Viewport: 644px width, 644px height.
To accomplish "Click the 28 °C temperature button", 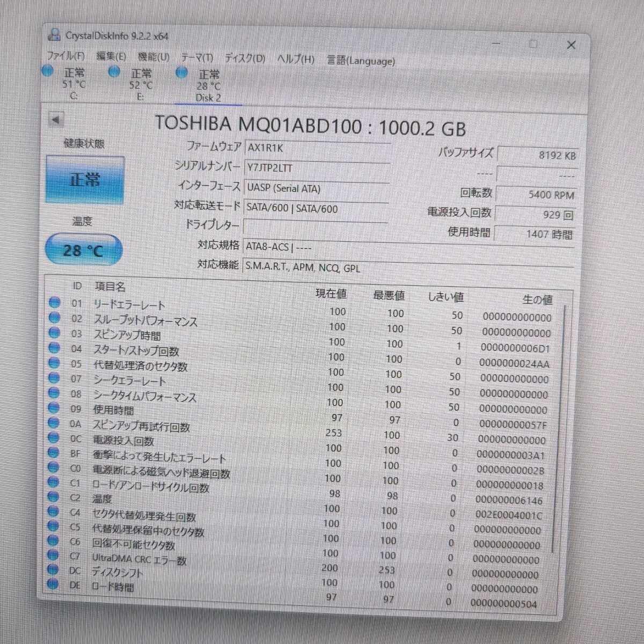I will 83,250.
